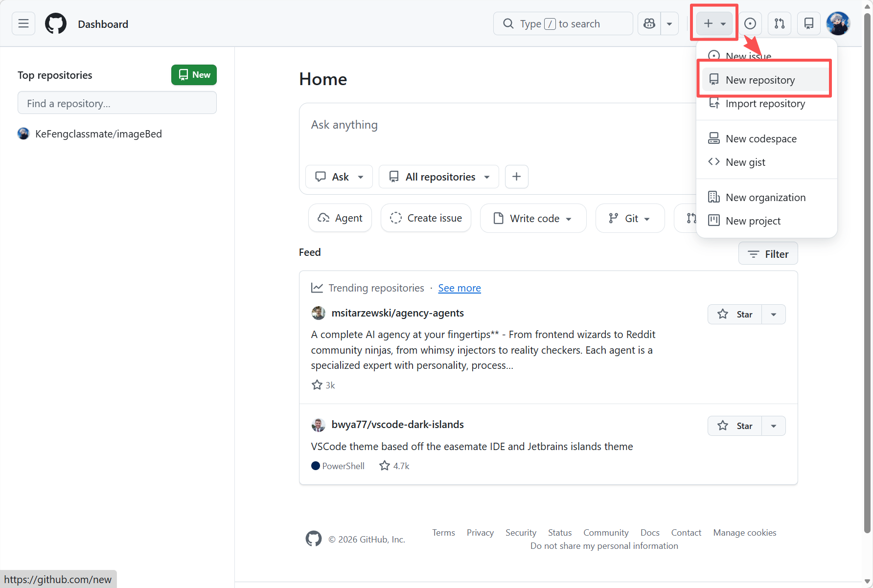This screenshot has width=873, height=588.
Task: Click the search bar in the header
Action: coord(563,23)
